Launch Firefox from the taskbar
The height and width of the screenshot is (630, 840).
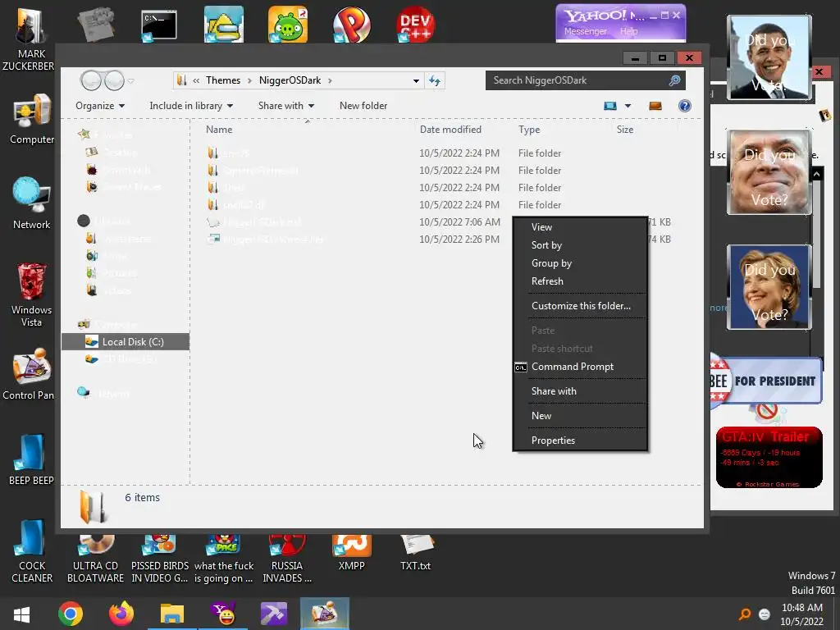click(121, 614)
